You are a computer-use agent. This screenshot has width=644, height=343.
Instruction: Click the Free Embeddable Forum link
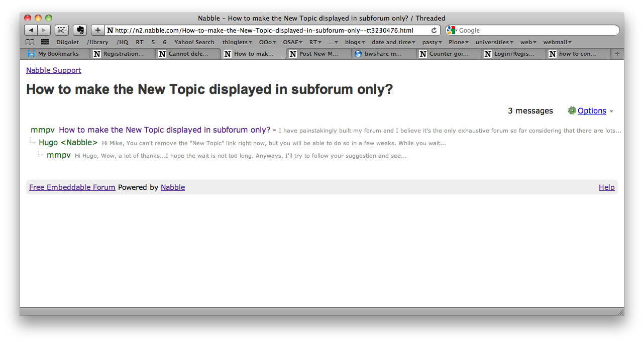tap(72, 187)
